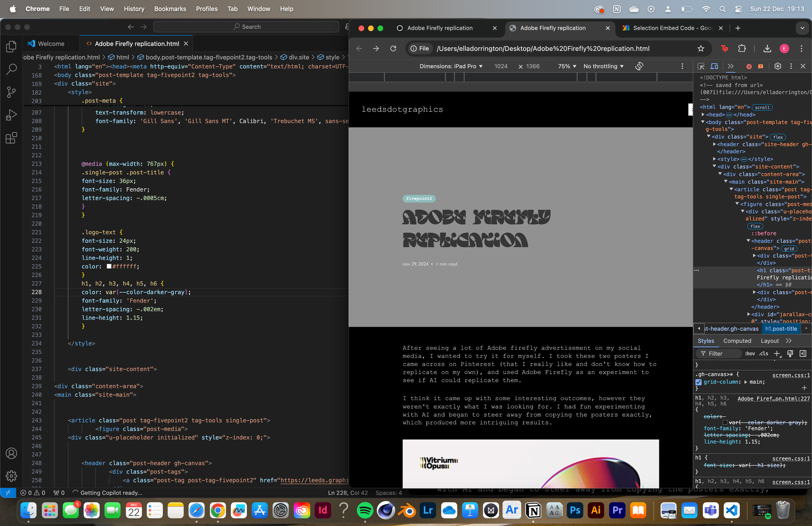Click the viewport width field showing 1024
Viewport: 812px width, 526px height.
tap(501, 66)
